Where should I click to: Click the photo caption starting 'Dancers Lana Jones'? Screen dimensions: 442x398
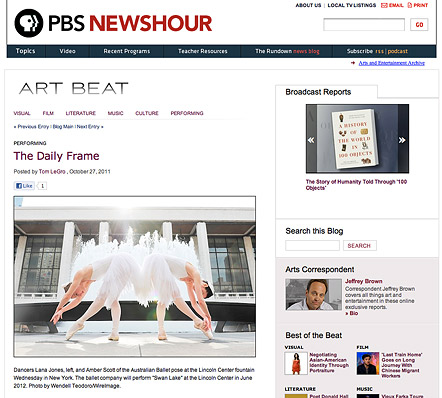click(134, 378)
